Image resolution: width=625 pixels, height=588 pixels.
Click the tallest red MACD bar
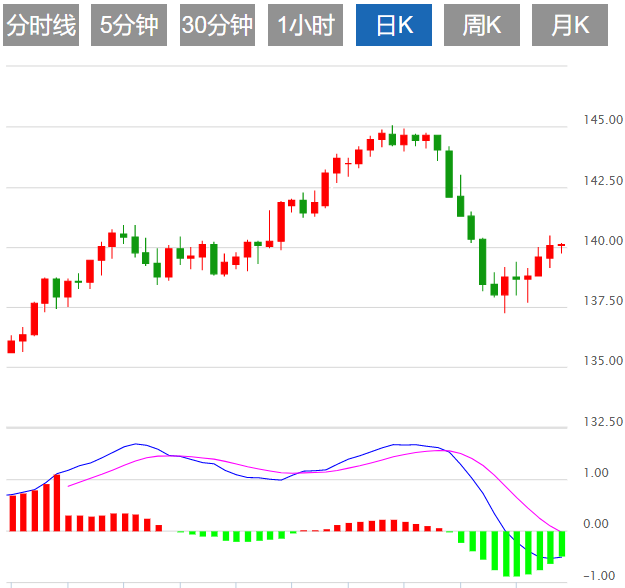57,503
